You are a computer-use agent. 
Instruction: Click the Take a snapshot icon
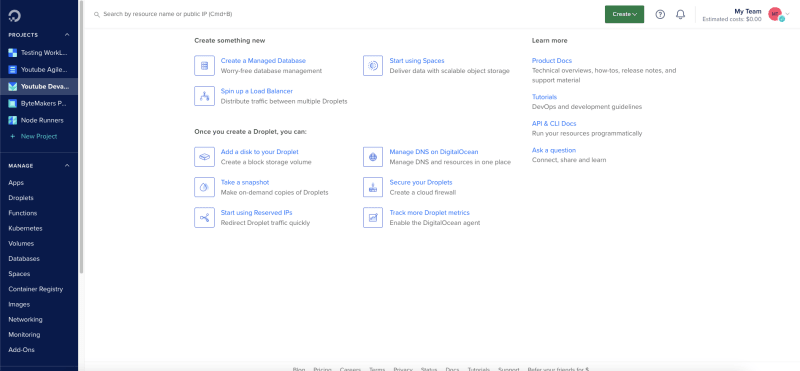pyautogui.click(x=204, y=187)
